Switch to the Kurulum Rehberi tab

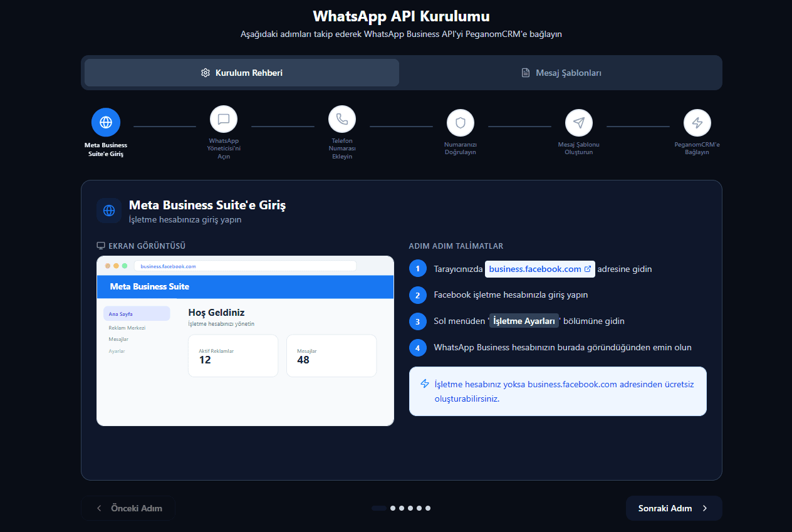coord(242,73)
